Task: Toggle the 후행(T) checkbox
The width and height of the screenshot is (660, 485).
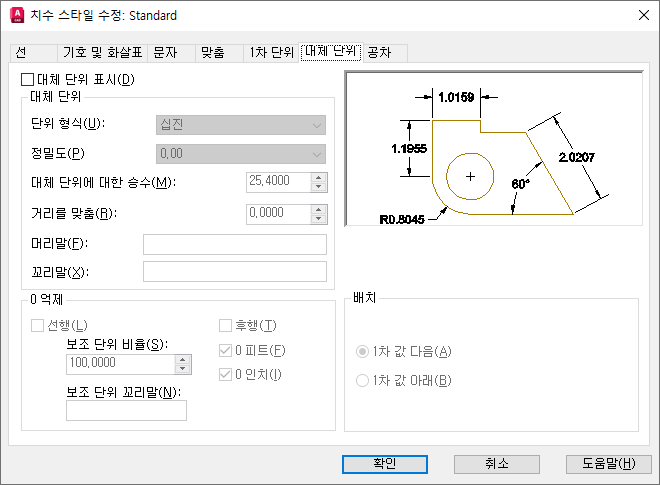Action: pyautogui.click(x=225, y=325)
